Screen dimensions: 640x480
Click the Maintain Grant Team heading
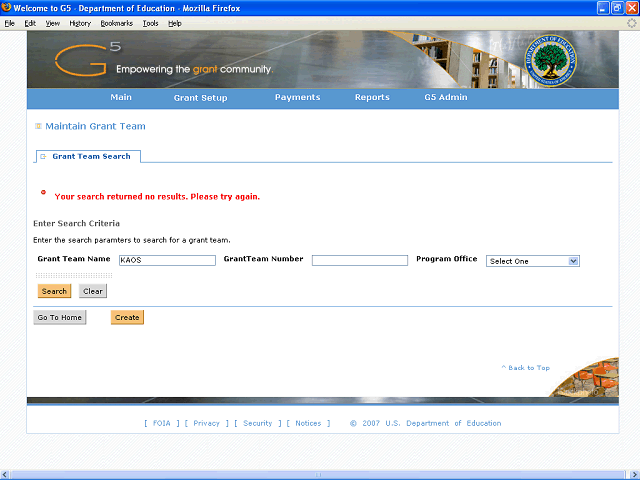coord(95,126)
